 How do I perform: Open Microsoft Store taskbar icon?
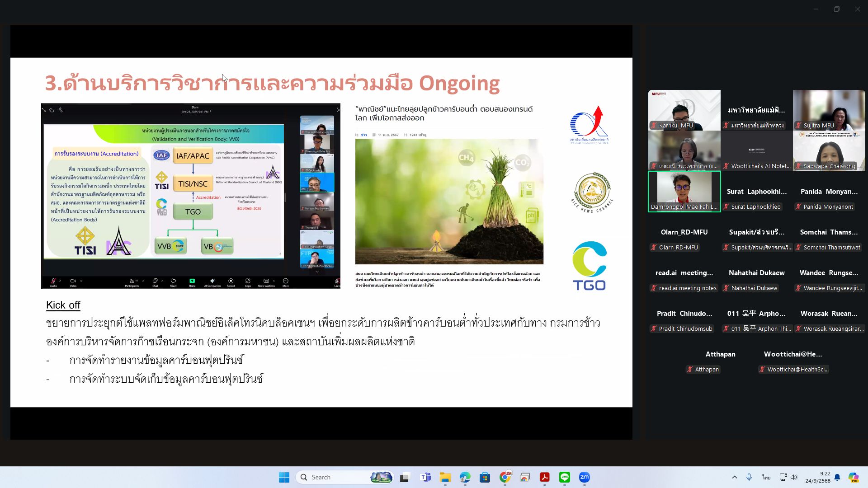point(485,477)
